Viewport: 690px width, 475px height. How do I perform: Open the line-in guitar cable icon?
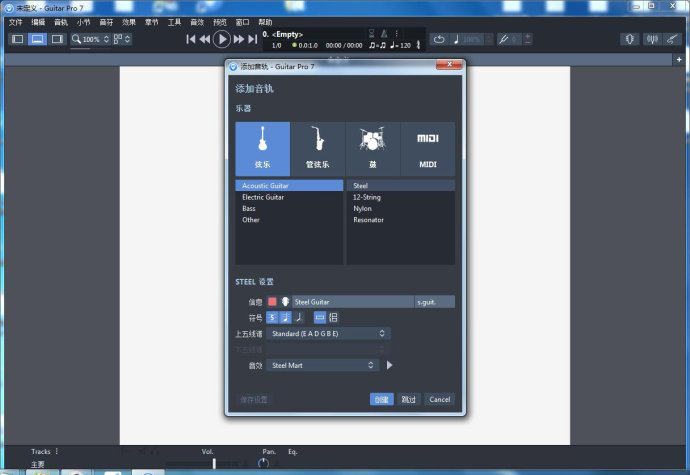click(672, 39)
